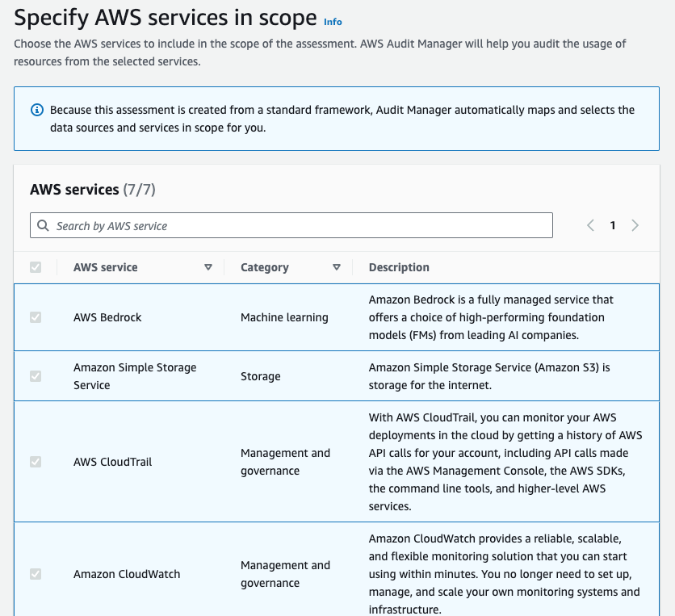Click the Machine learning category cell
Image resolution: width=675 pixels, height=616 pixels.
point(285,317)
